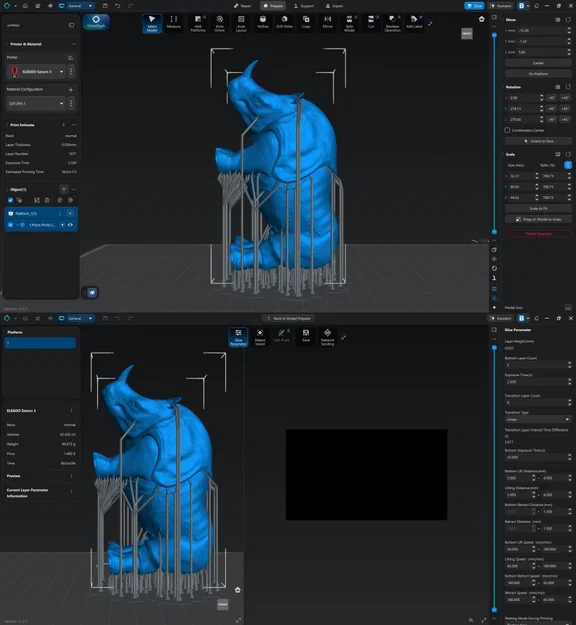Open the Transition Type Linear dropdown

point(538,419)
